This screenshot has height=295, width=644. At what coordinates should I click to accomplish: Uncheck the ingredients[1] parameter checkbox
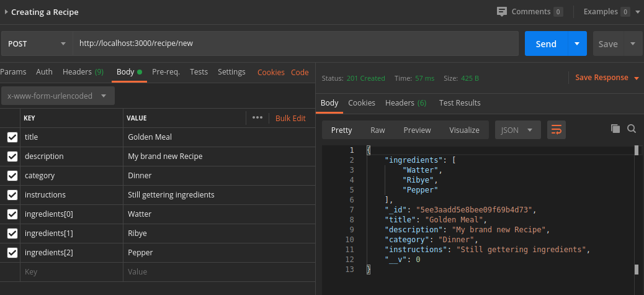coord(12,234)
